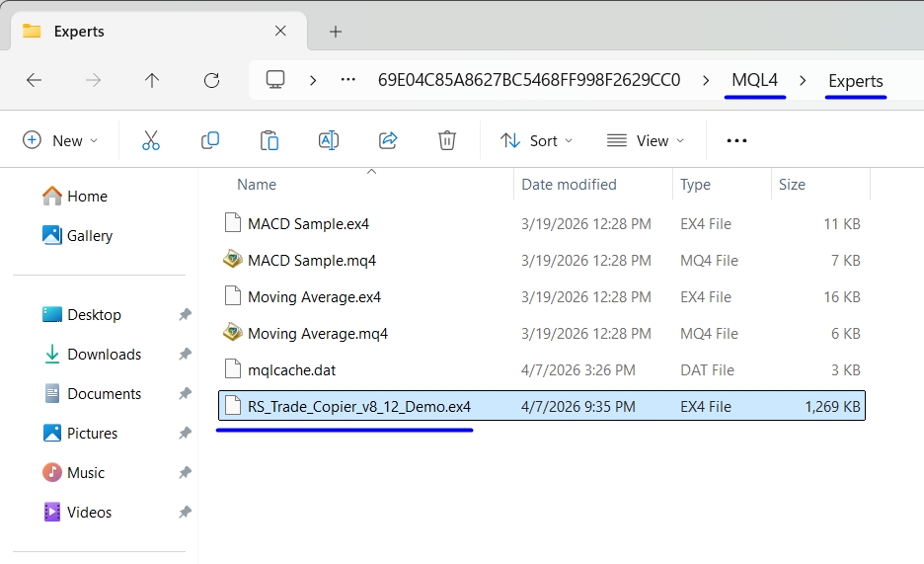The image size is (924, 564).
Task: Click the Experts breadcrumb in address bar
Action: 856,81
